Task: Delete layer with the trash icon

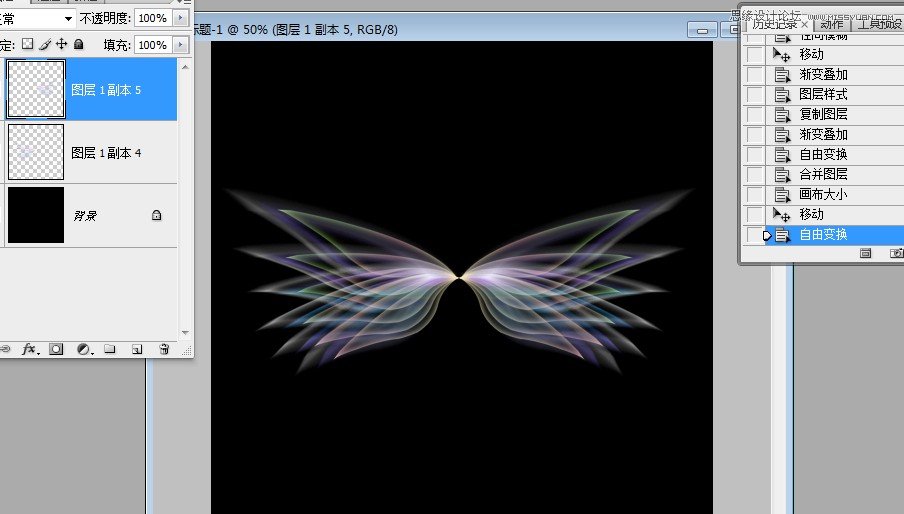Action: tap(164, 349)
